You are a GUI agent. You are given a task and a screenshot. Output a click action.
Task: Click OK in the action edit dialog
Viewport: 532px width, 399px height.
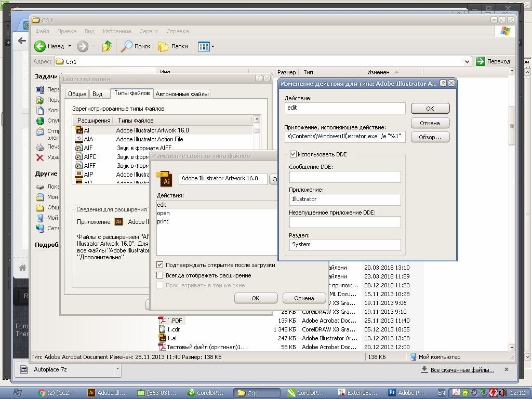430,109
